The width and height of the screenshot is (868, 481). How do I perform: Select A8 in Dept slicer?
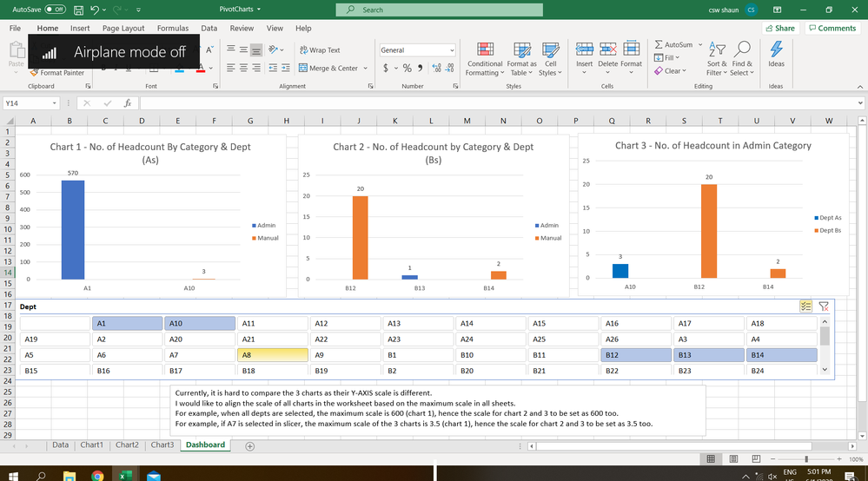click(x=272, y=355)
